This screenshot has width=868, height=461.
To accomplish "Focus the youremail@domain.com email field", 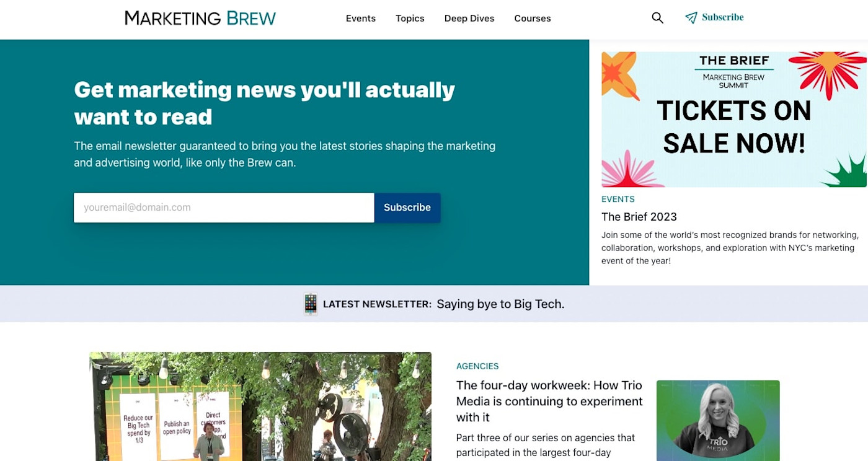I will click(x=224, y=208).
